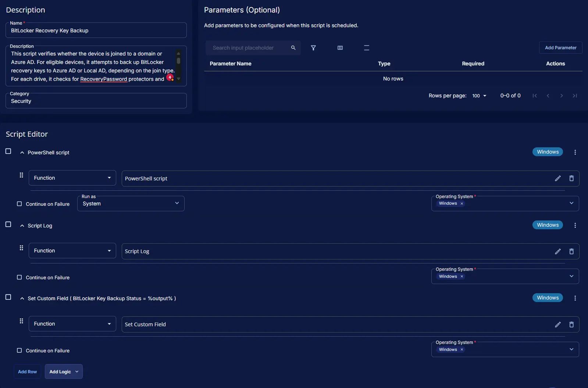Click the Add Row button

click(28, 371)
